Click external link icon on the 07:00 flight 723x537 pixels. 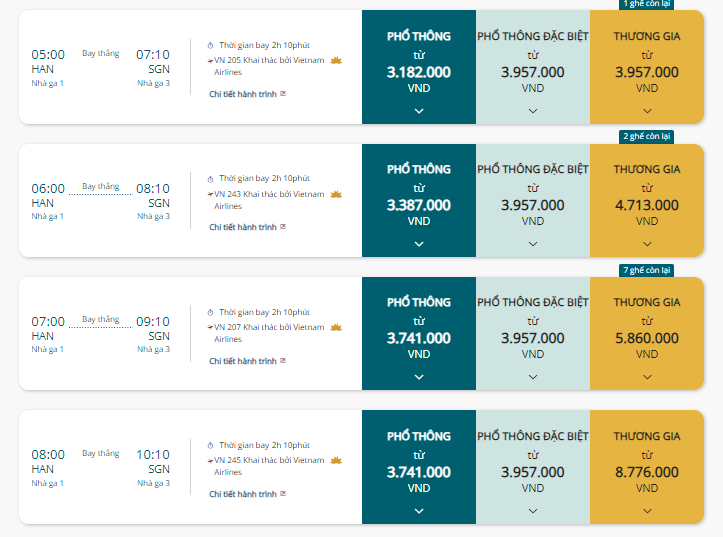[x=283, y=360]
